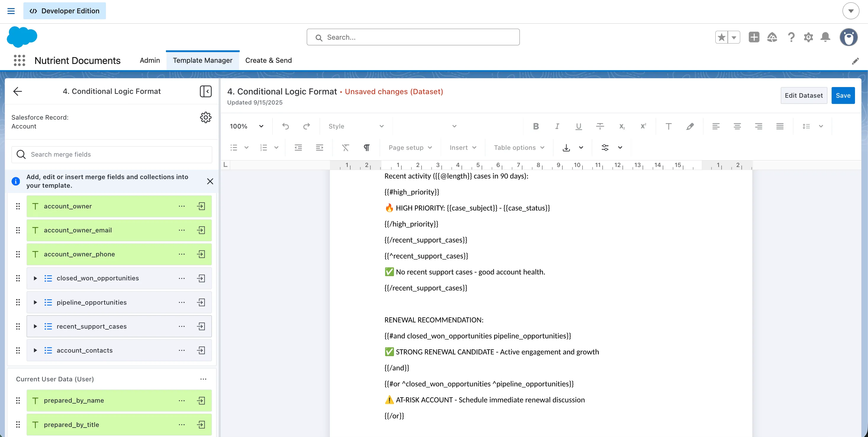Dismiss the merge fields info banner
Image resolution: width=868 pixels, height=437 pixels.
(210, 181)
